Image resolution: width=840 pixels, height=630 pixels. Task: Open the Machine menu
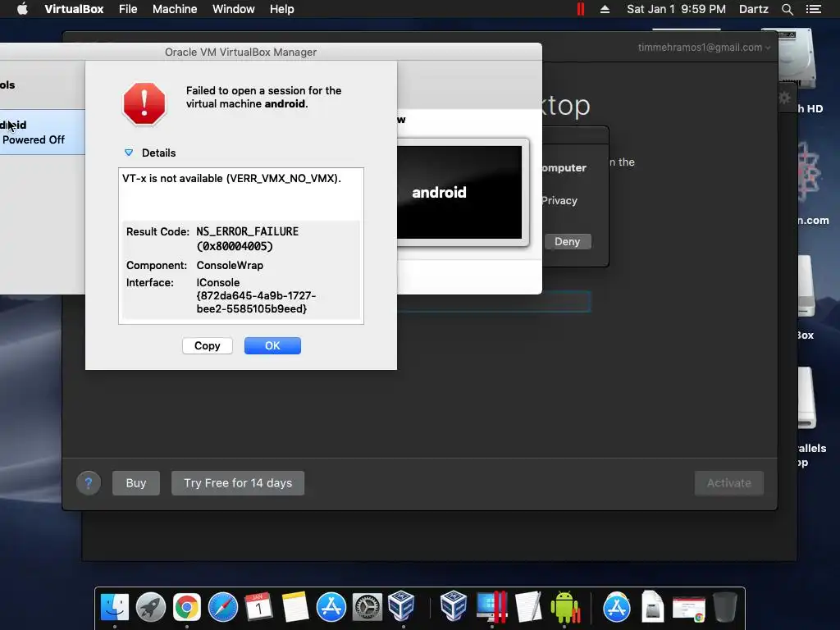click(175, 9)
